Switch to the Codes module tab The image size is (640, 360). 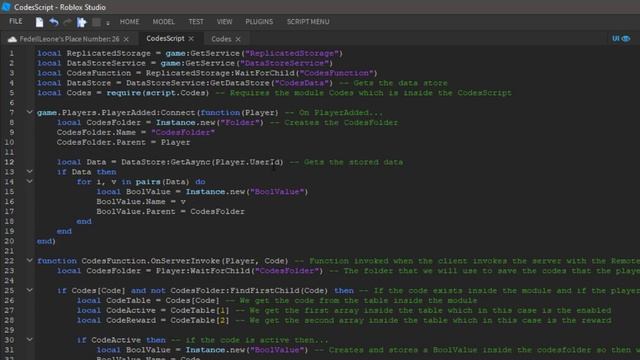point(221,39)
